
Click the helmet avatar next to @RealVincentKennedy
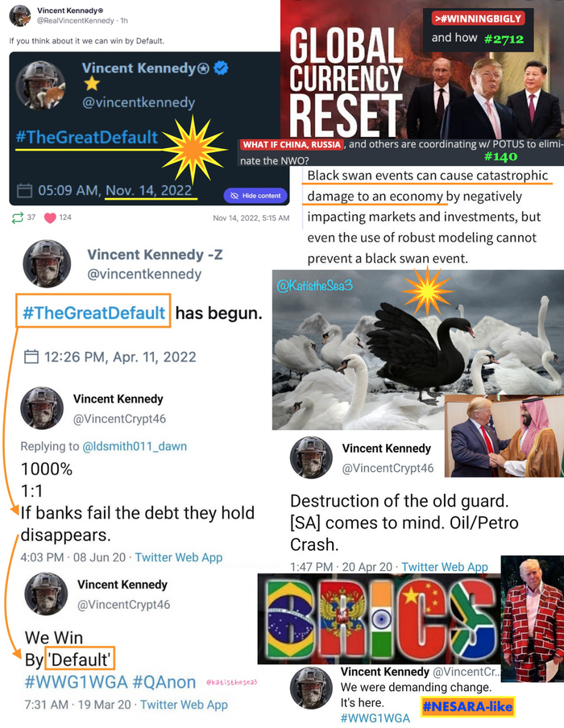pyautogui.click(x=19, y=16)
